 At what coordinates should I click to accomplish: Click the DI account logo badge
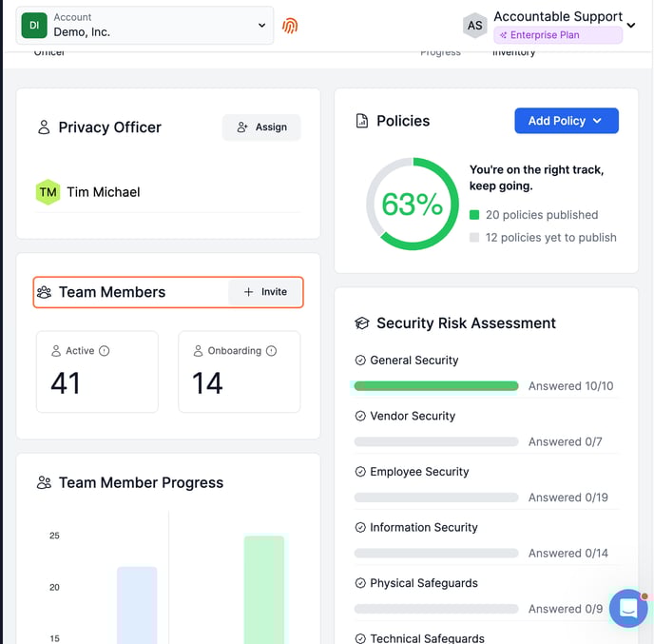coord(34,26)
